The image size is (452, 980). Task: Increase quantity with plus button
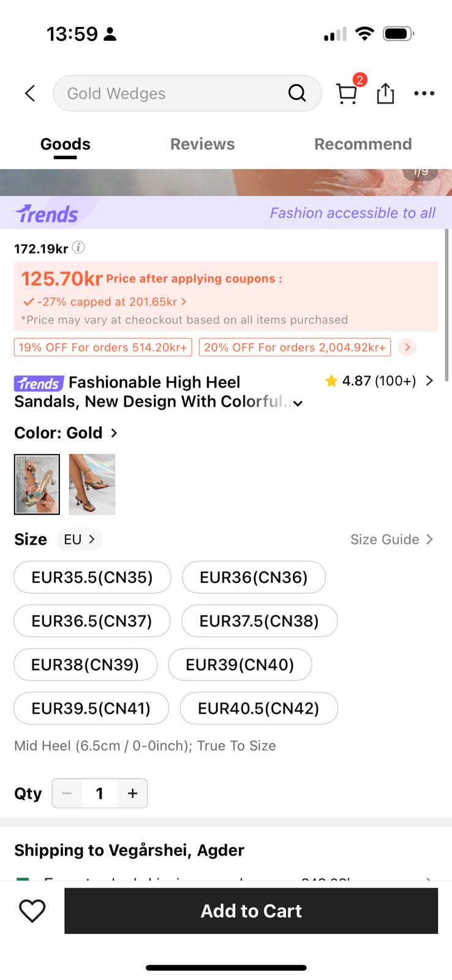(132, 793)
